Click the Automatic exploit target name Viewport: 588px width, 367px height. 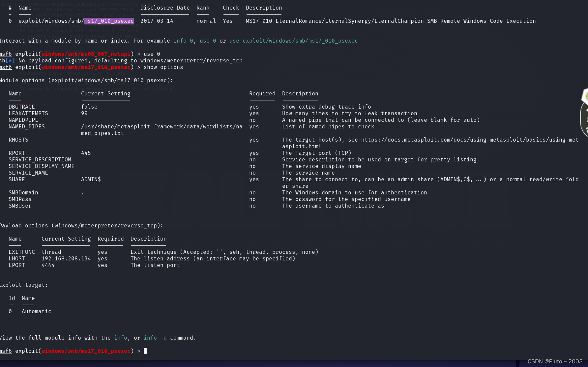[37, 312]
